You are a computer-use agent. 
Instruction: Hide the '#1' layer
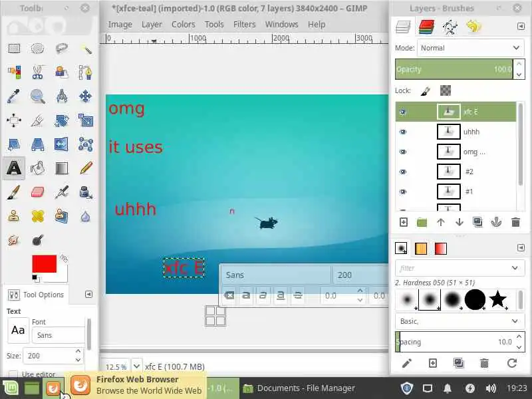(x=403, y=192)
